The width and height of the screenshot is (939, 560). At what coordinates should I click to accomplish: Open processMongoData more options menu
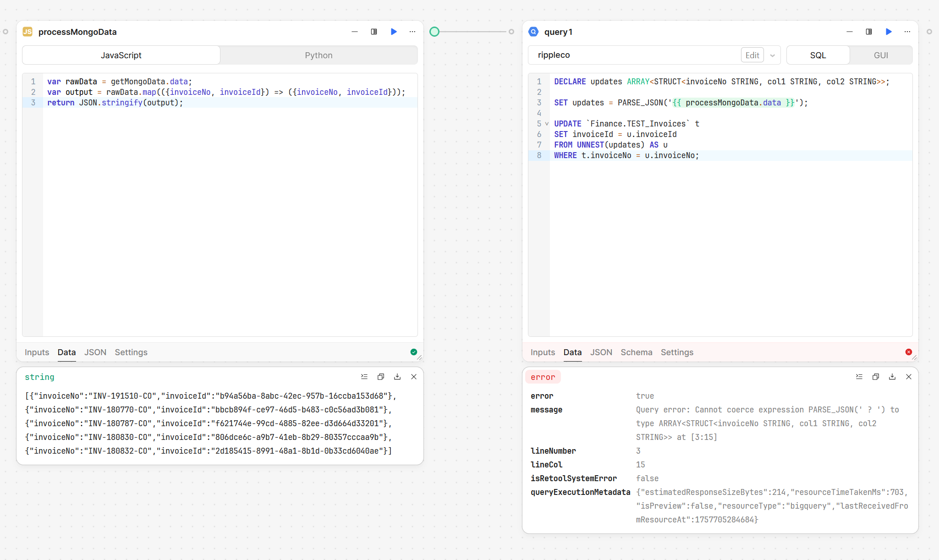click(412, 32)
